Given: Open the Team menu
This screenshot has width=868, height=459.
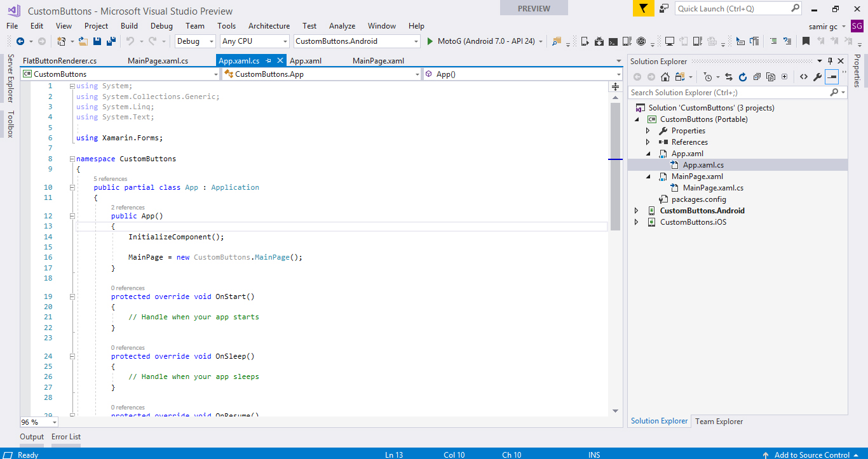Looking at the screenshot, I should pos(194,26).
